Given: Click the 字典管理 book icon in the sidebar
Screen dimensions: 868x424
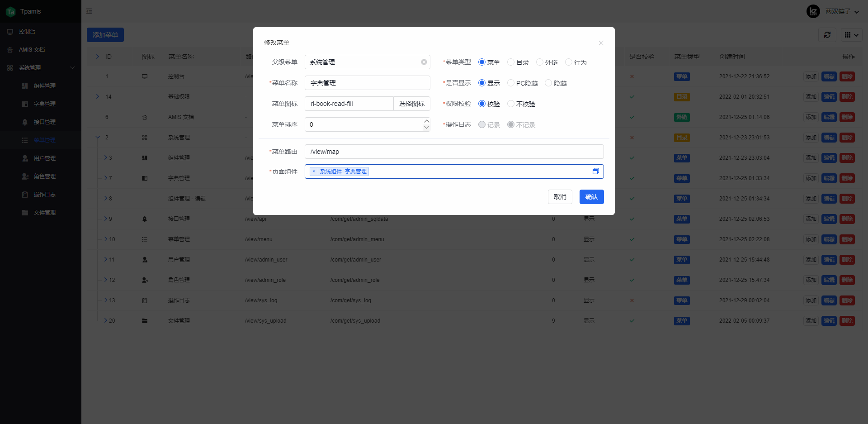Looking at the screenshot, I should tap(25, 104).
